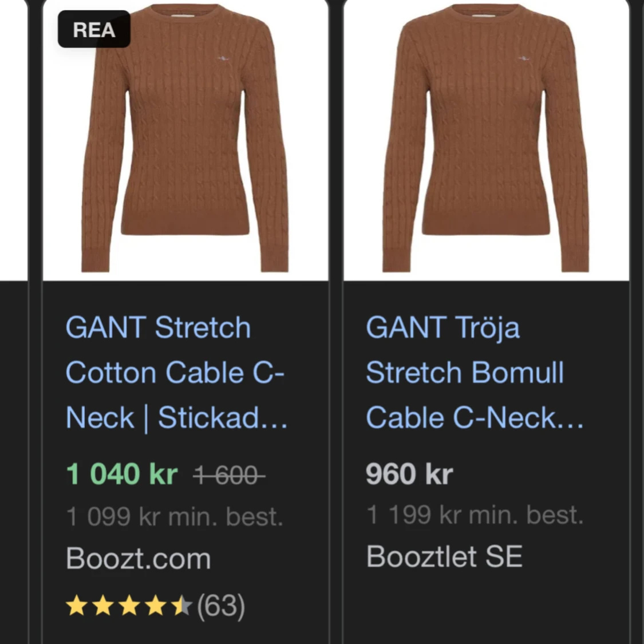Click the REA sale badge
Viewport: 644px width, 644px height.
pyautogui.click(x=94, y=29)
